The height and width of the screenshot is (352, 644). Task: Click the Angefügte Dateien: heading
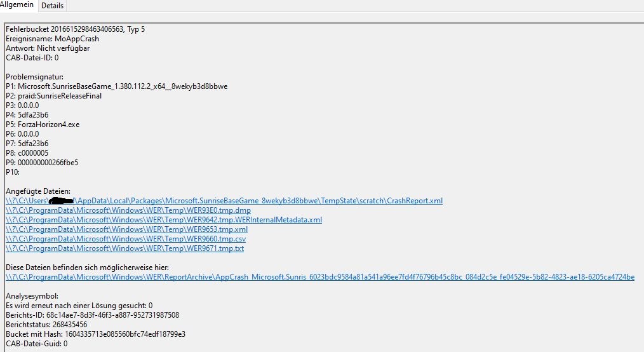[x=37, y=191]
